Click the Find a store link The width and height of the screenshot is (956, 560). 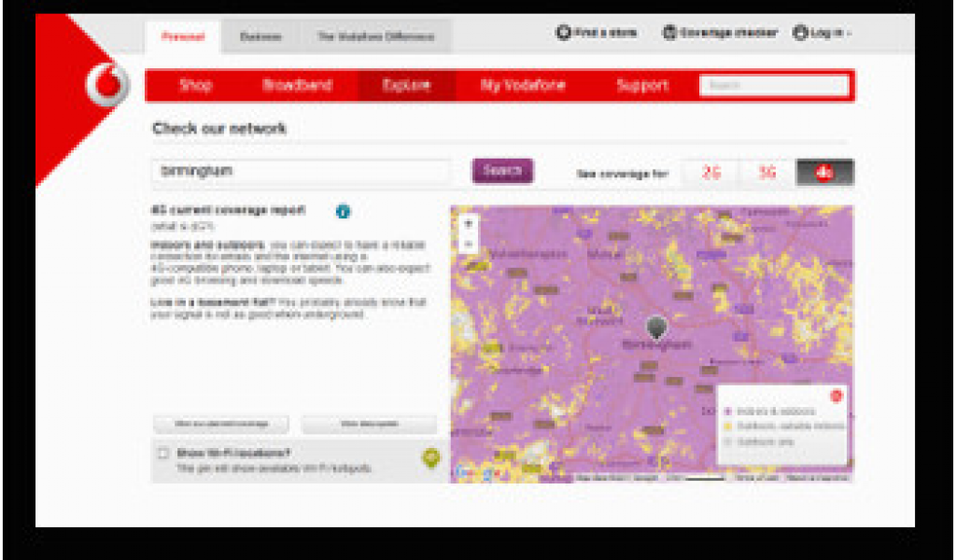click(x=605, y=33)
